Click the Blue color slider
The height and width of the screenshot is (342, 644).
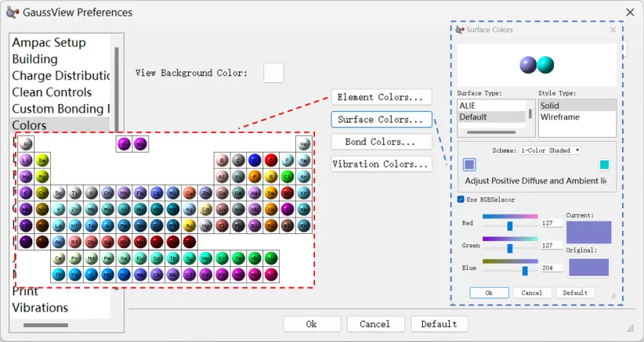point(510,269)
